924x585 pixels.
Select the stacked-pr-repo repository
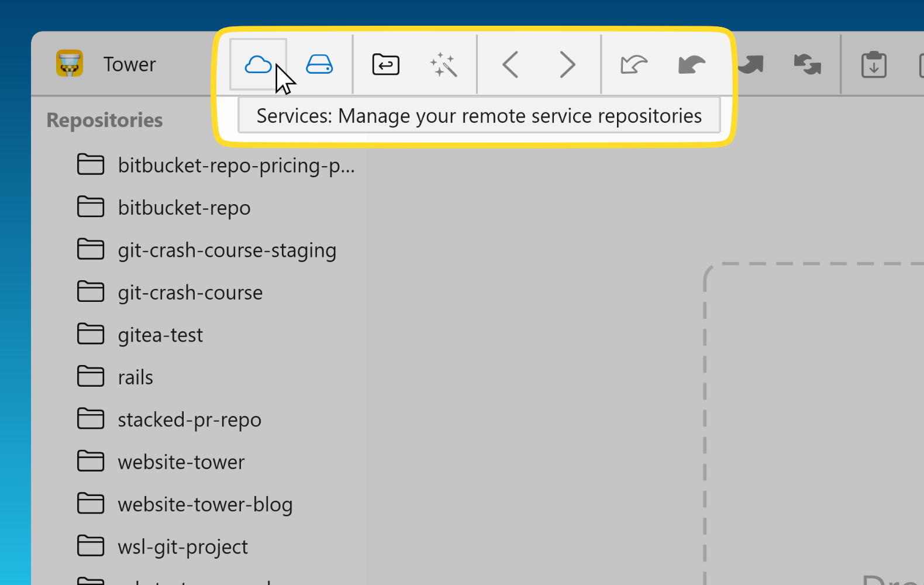pos(189,420)
